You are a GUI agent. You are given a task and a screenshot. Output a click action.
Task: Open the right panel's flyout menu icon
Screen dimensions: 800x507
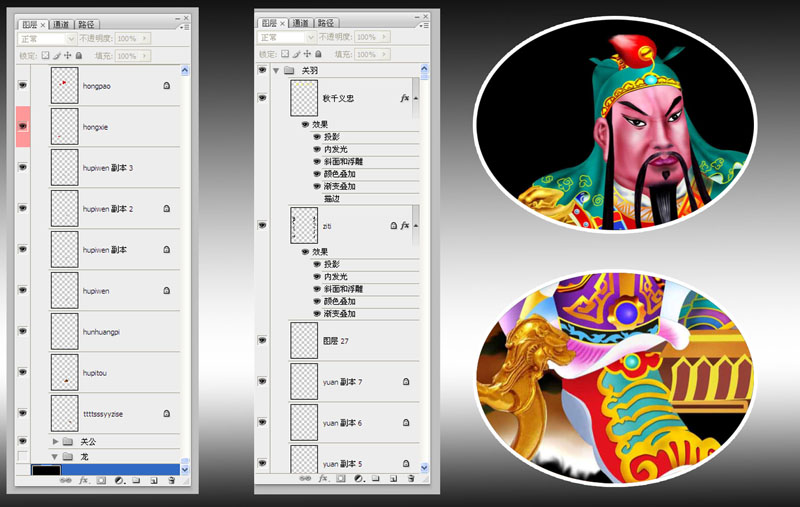pos(424,25)
